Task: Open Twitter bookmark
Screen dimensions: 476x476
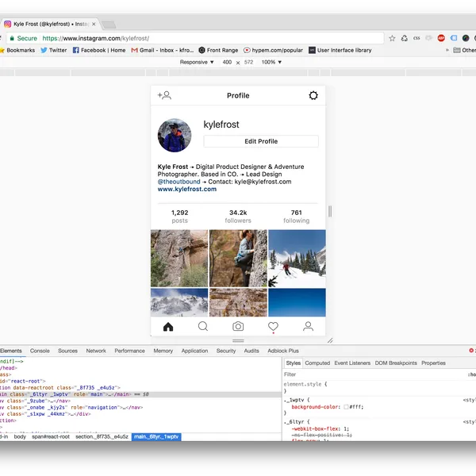Action: pos(54,51)
